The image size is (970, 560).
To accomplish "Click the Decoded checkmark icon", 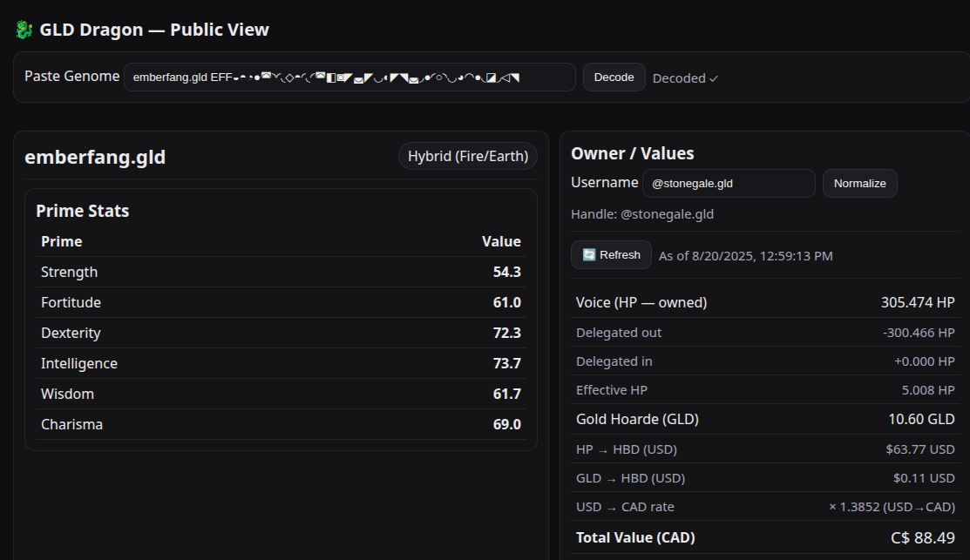I will (x=713, y=78).
